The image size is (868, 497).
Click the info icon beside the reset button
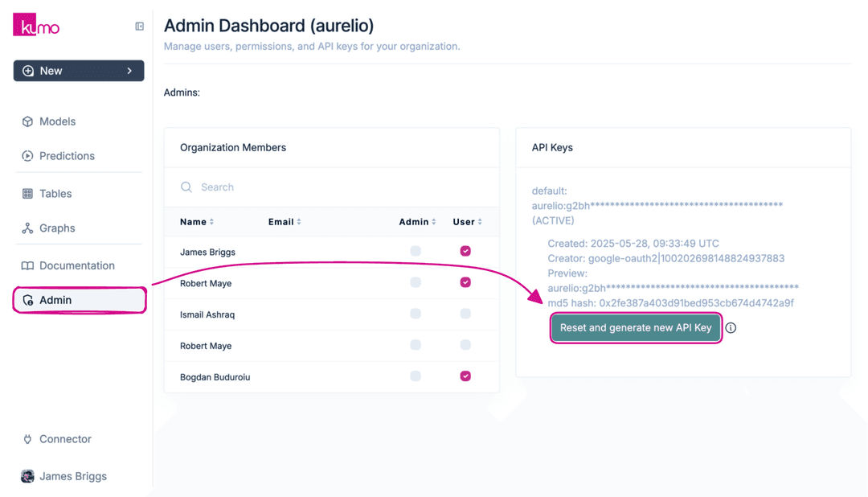(731, 327)
